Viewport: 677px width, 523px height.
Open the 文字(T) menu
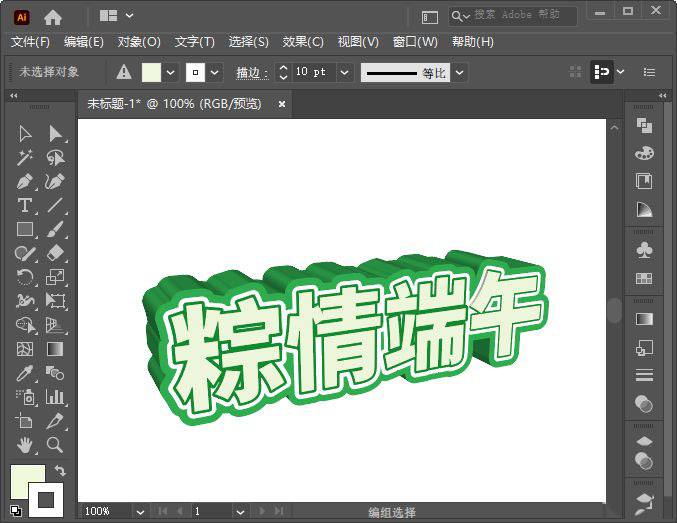[195, 42]
